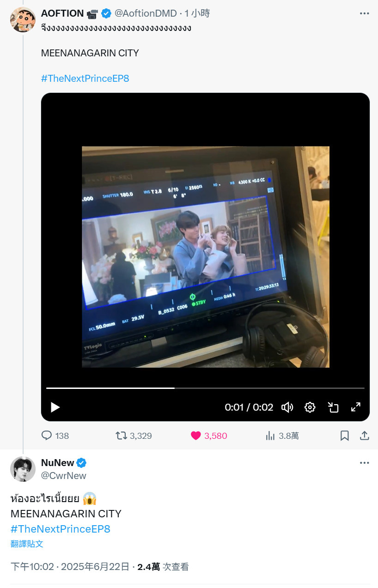Mute the video with the speaker icon

tap(287, 407)
